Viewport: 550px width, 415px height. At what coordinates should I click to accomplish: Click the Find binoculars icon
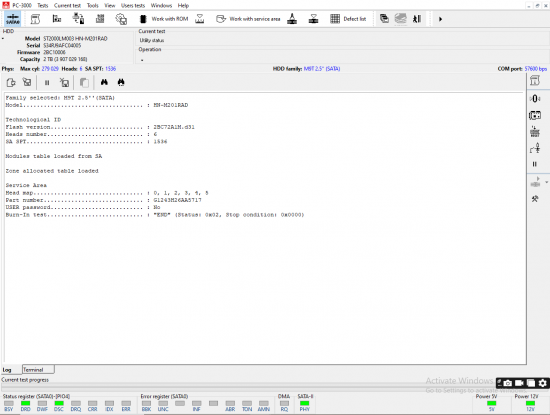[x=104, y=82]
